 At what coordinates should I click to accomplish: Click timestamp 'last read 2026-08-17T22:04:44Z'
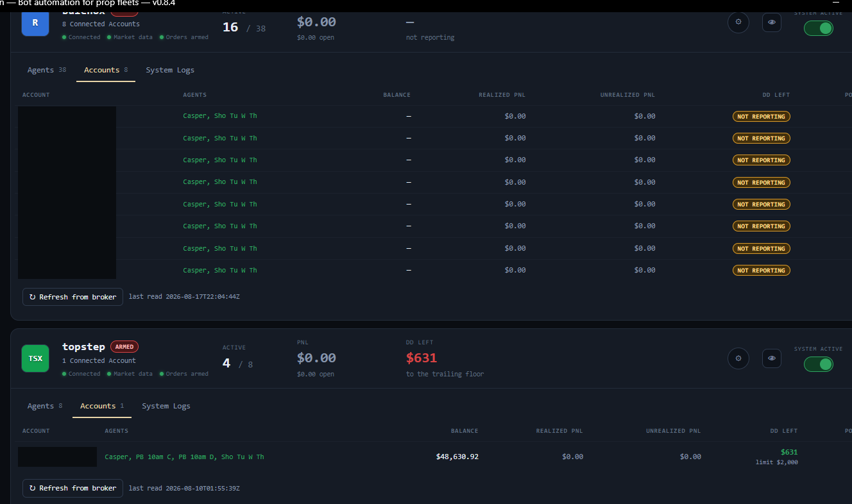point(184,297)
